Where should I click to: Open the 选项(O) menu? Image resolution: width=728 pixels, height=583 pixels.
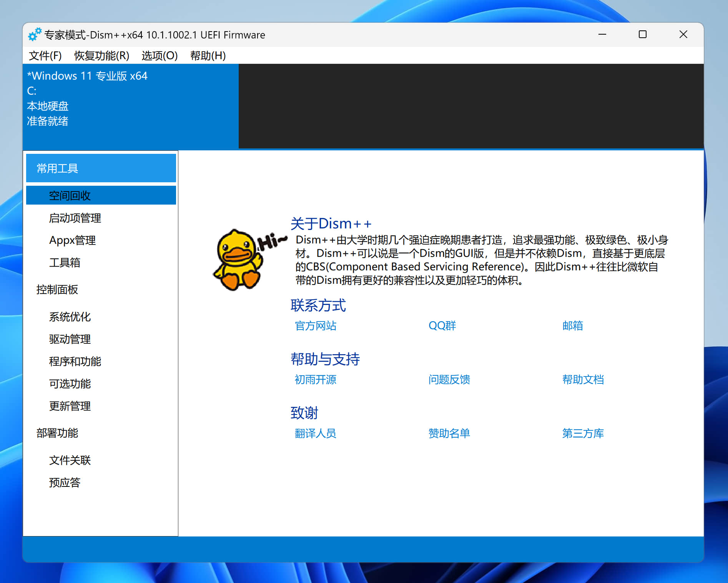[159, 56]
